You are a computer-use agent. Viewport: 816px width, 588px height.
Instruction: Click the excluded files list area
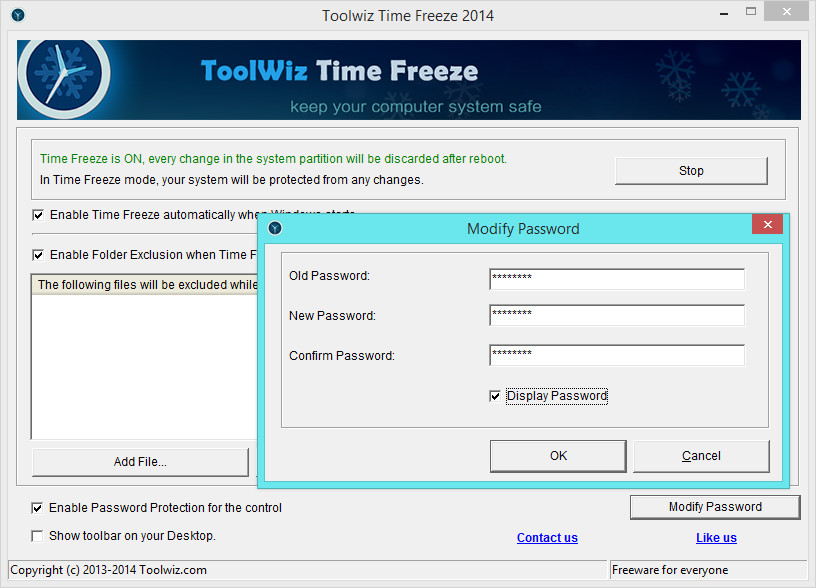pyautogui.click(x=144, y=367)
